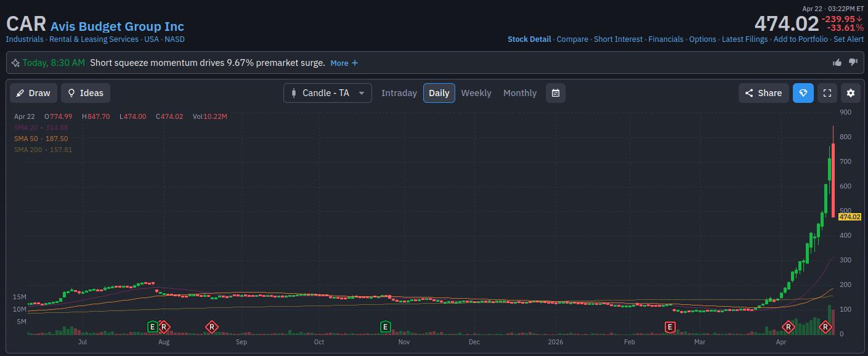
Task: Click the O 774.99 open value
Action: point(59,116)
